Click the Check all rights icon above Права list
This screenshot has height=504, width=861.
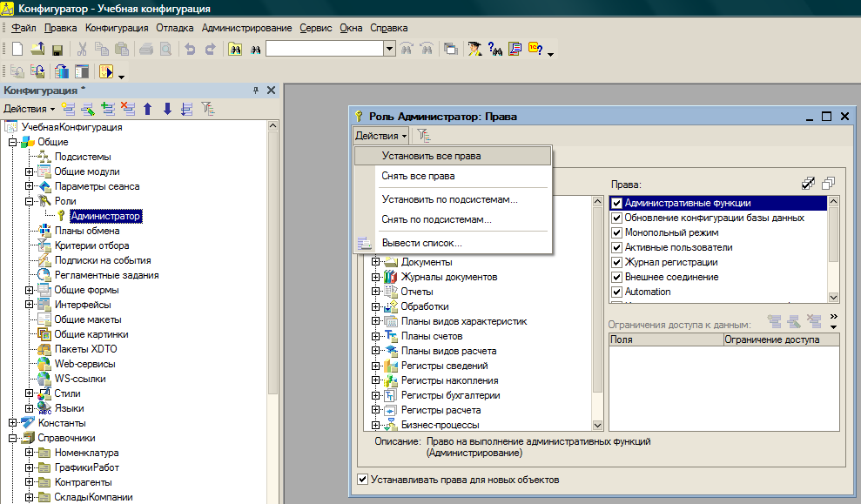[x=809, y=184]
